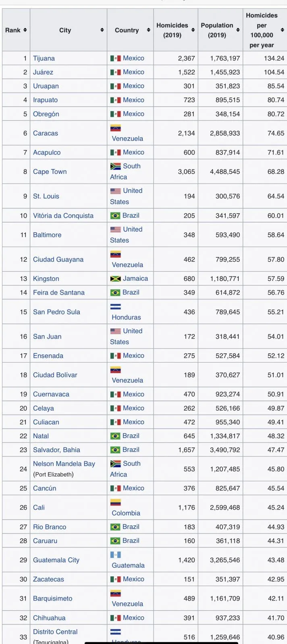Sort table by Country column arrows

pyautogui.click(x=148, y=30)
